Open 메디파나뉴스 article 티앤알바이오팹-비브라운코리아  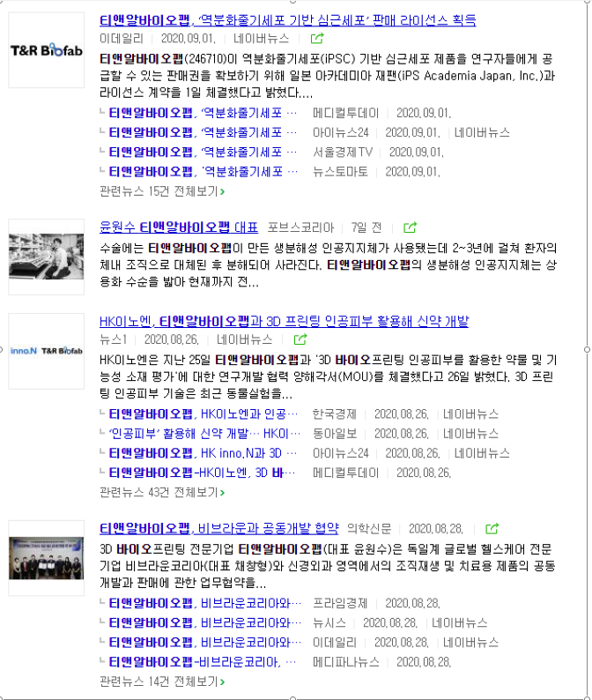click(x=203, y=662)
